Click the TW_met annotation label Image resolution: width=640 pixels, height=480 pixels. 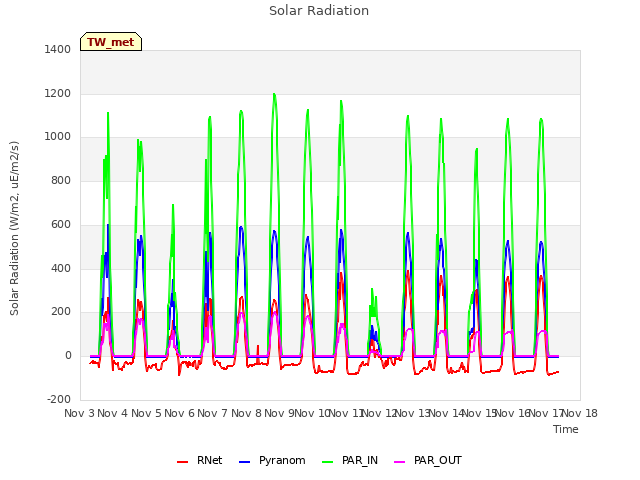(111, 42)
